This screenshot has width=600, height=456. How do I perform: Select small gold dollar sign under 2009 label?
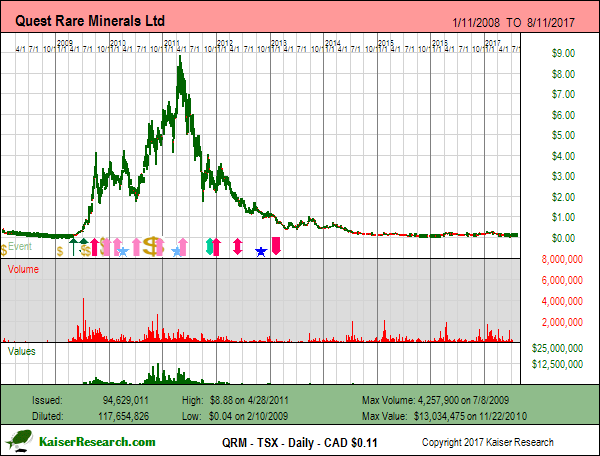pos(60,251)
